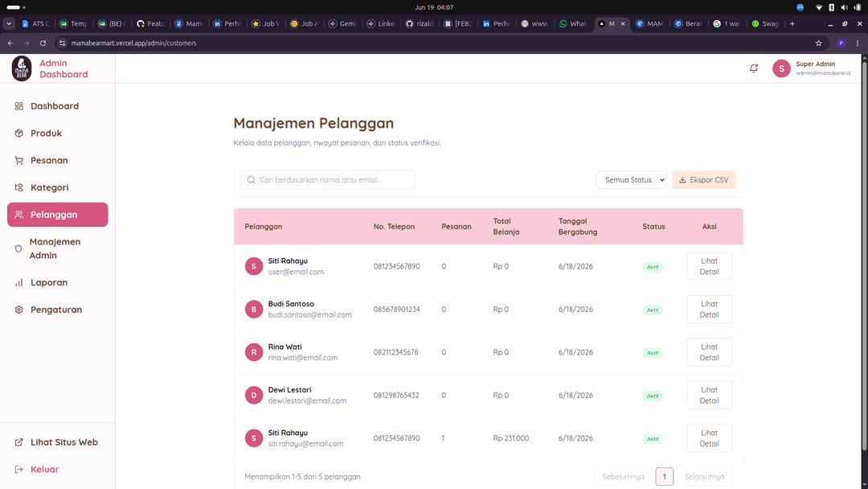The width and height of the screenshot is (868, 489).
Task: Click the customer search input field
Action: coord(328,180)
